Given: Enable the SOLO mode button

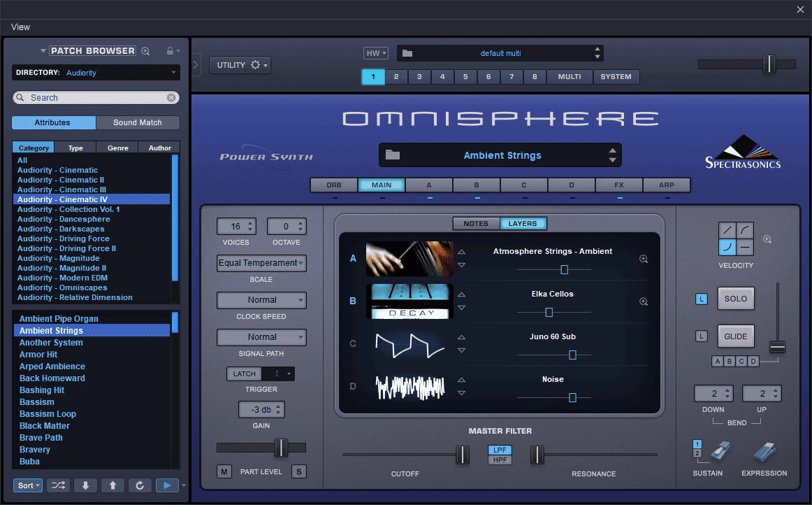Looking at the screenshot, I should (735, 299).
